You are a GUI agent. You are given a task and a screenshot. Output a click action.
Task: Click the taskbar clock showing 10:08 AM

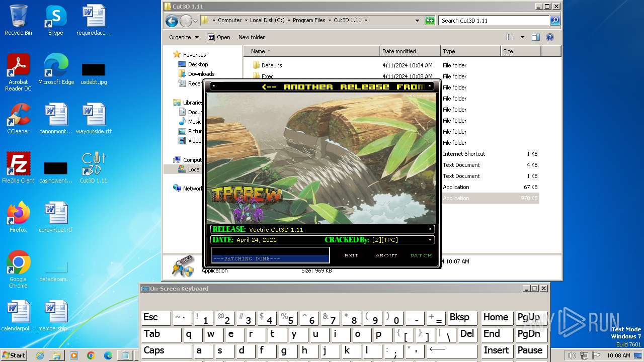coord(618,355)
